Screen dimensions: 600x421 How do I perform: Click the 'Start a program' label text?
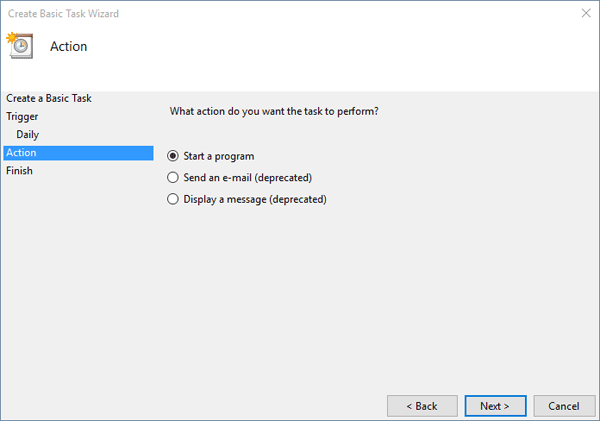tap(219, 156)
